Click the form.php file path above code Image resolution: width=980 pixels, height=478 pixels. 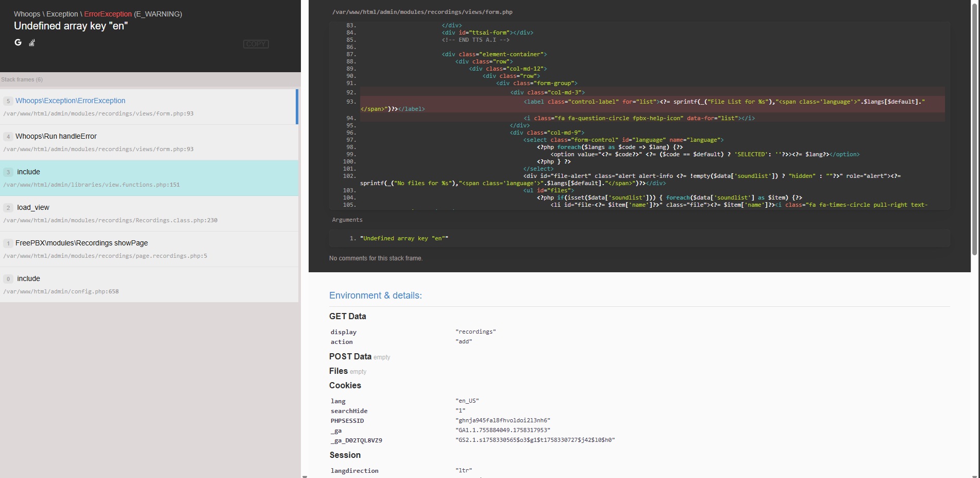tap(422, 12)
